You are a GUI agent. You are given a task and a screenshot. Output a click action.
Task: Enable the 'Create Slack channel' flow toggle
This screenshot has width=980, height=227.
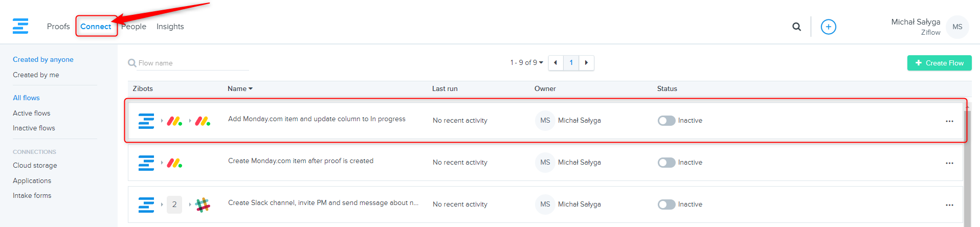[666, 205]
